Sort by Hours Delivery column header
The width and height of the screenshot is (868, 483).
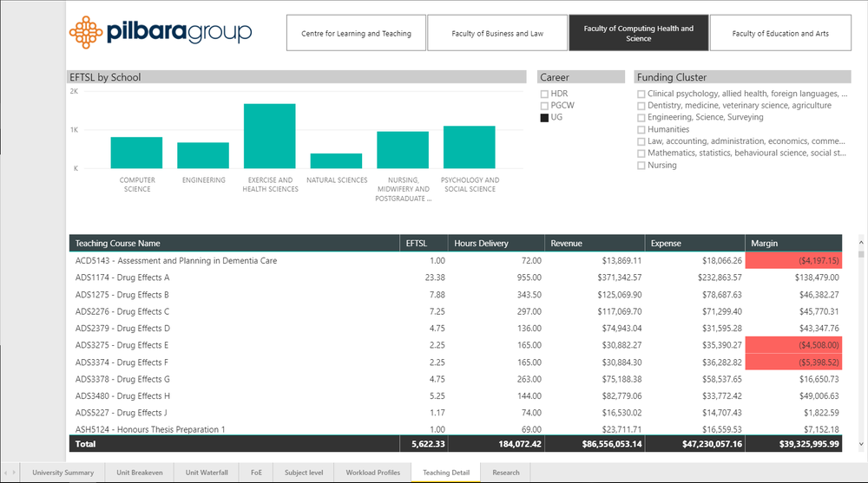pyautogui.click(x=496, y=243)
